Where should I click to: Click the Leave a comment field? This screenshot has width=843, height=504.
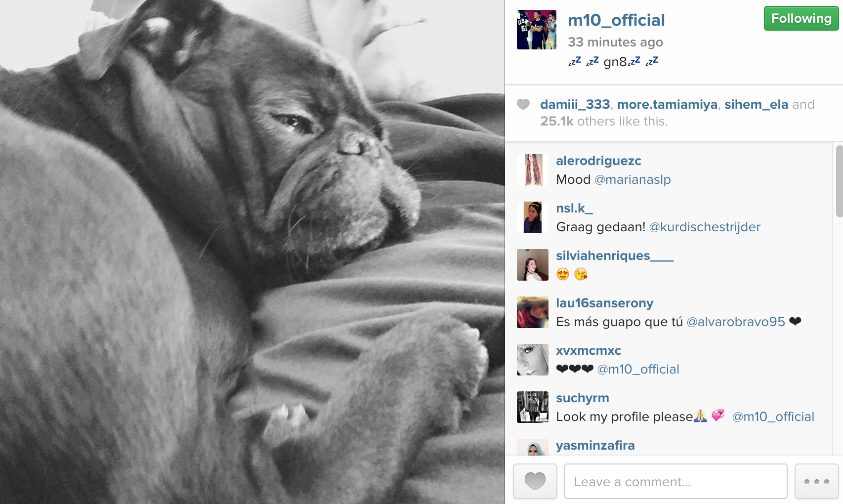click(x=675, y=481)
